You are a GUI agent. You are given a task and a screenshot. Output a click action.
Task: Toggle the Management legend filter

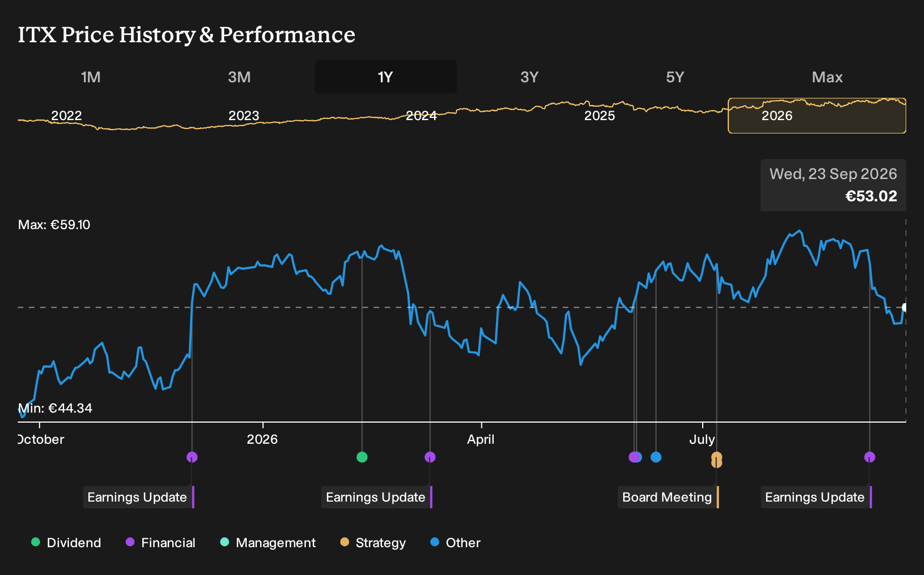(x=268, y=543)
